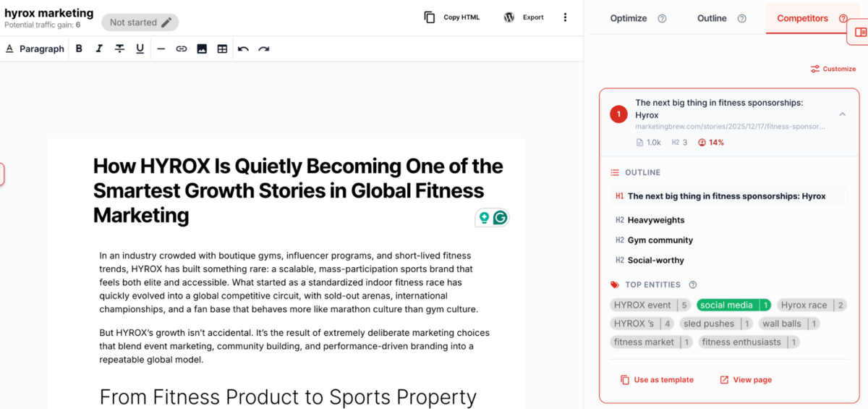Click the 1.0k word count stat
The width and height of the screenshot is (868, 409).
[649, 143]
